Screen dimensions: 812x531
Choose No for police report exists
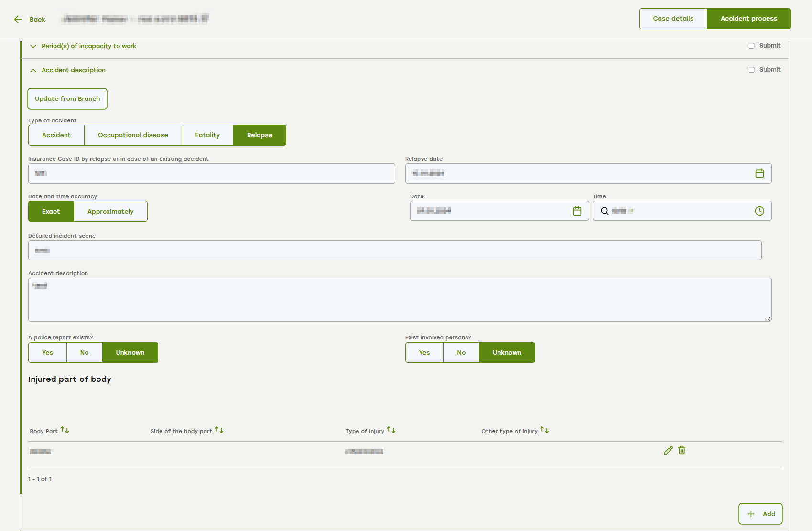(x=85, y=353)
